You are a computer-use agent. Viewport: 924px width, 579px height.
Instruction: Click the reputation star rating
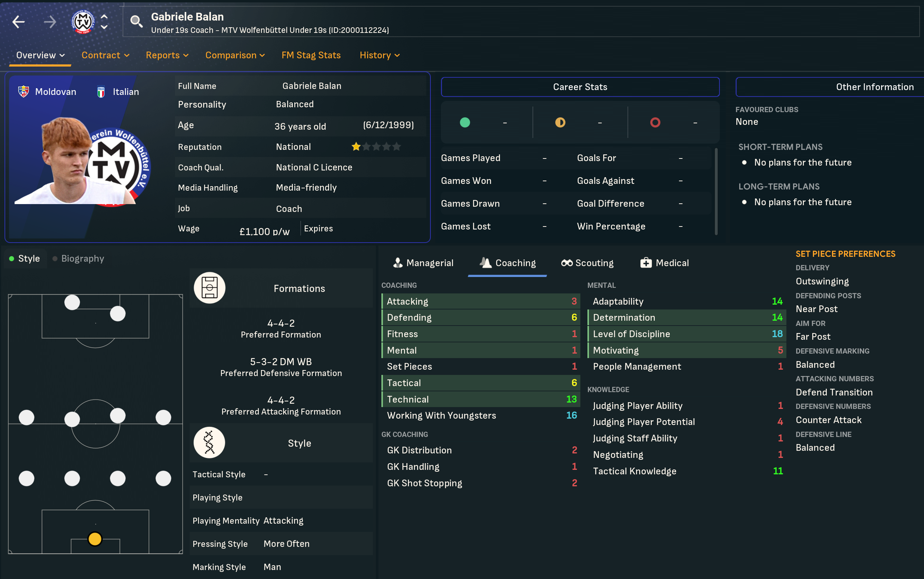point(376,147)
